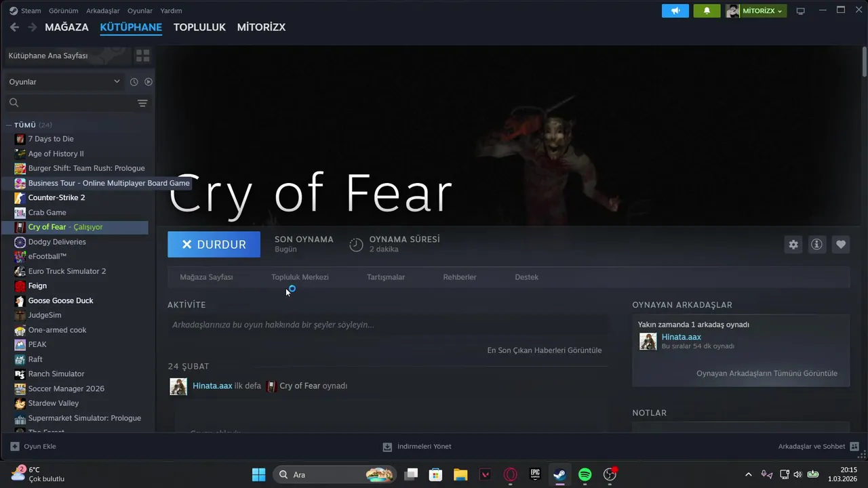Show ready-to-play games icon
The height and width of the screenshot is (488, 868).
[149, 82]
